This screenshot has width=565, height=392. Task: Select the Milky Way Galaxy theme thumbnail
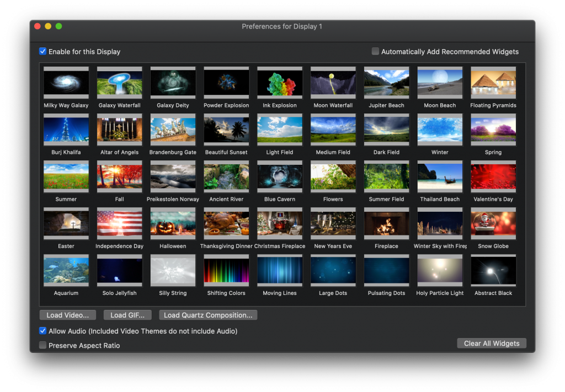point(66,83)
